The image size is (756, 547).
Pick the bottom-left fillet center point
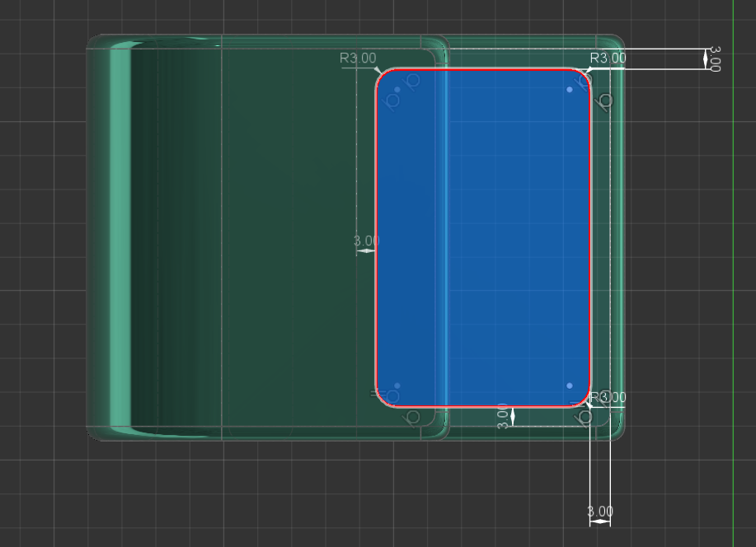tap(397, 386)
